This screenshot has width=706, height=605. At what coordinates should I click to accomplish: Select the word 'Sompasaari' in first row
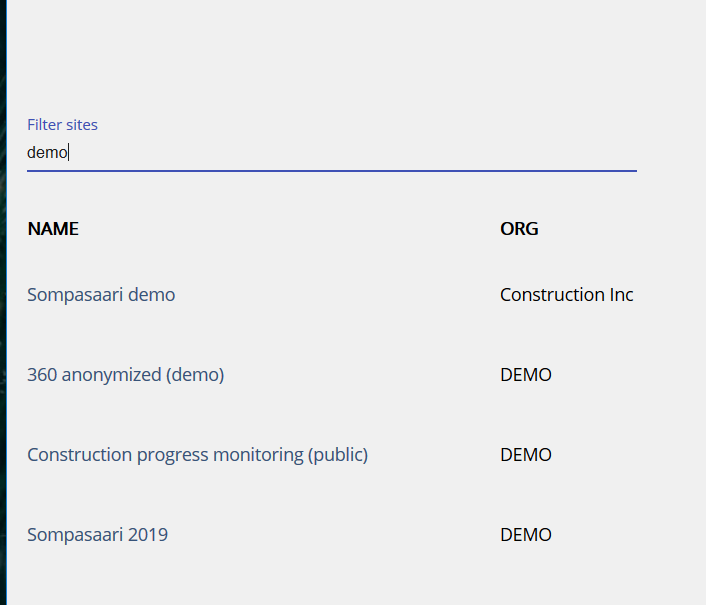point(75,295)
